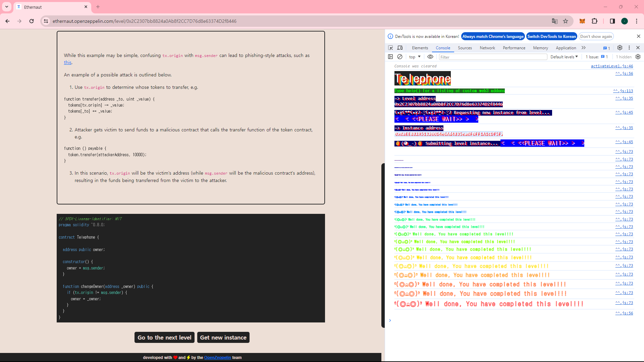
Task: Open the Default levels dropdown
Action: tap(564, 57)
